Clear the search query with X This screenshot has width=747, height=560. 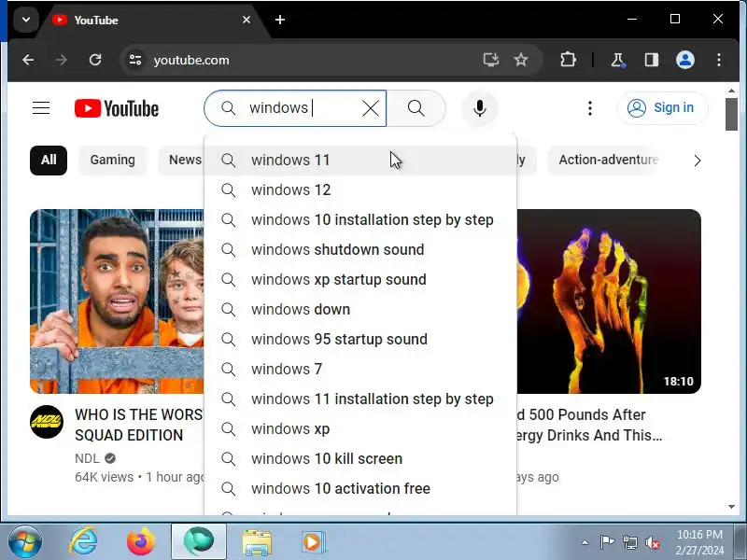click(371, 108)
